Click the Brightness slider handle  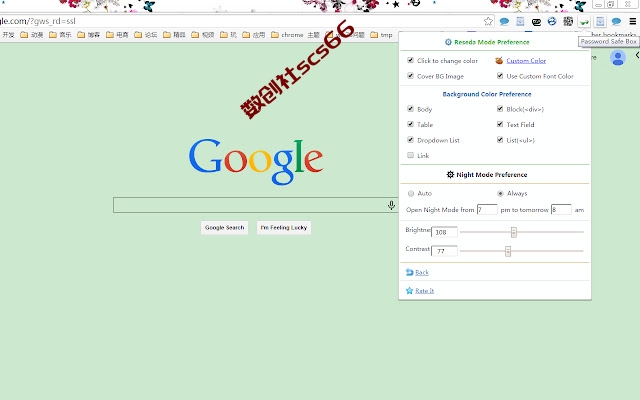(x=513, y=232)
